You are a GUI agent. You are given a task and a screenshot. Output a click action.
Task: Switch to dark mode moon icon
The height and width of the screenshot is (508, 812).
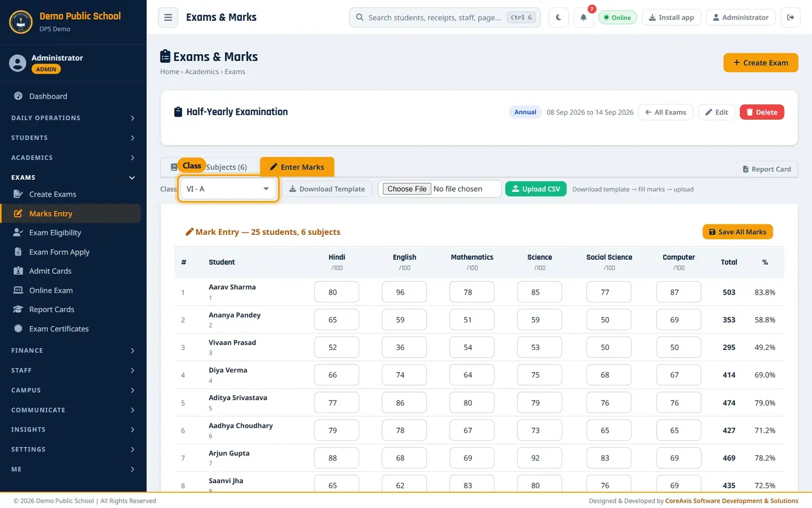pyautogui.click(x=558, y=17)
